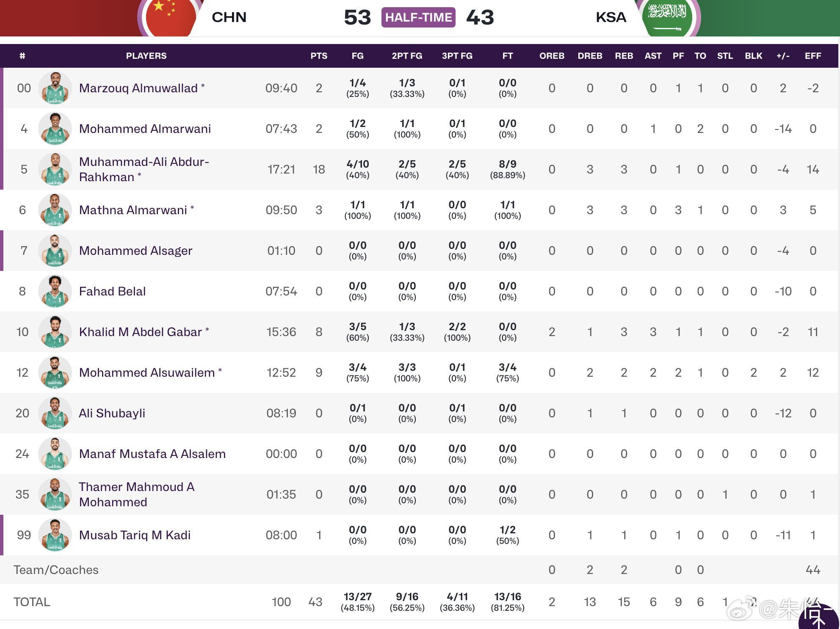Sort table by +/- column header
Screen dimensions: 840x629
click(x=783, y=56)
